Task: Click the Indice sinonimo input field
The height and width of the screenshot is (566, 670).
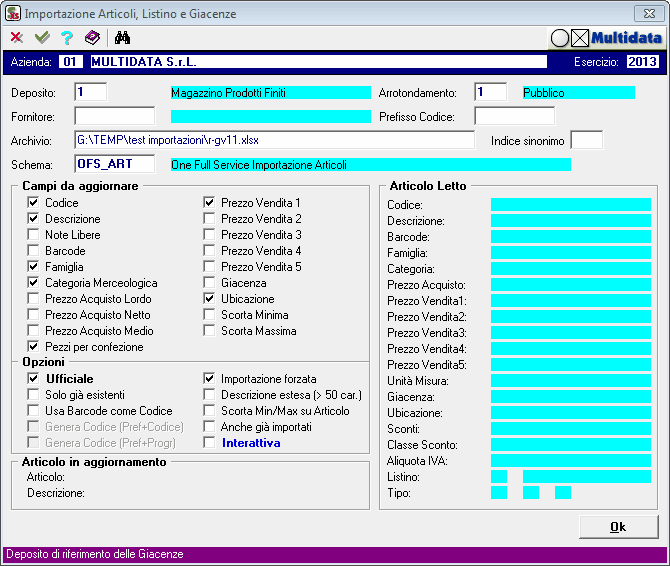Action: pyautogui.click(x=587, y=140)
